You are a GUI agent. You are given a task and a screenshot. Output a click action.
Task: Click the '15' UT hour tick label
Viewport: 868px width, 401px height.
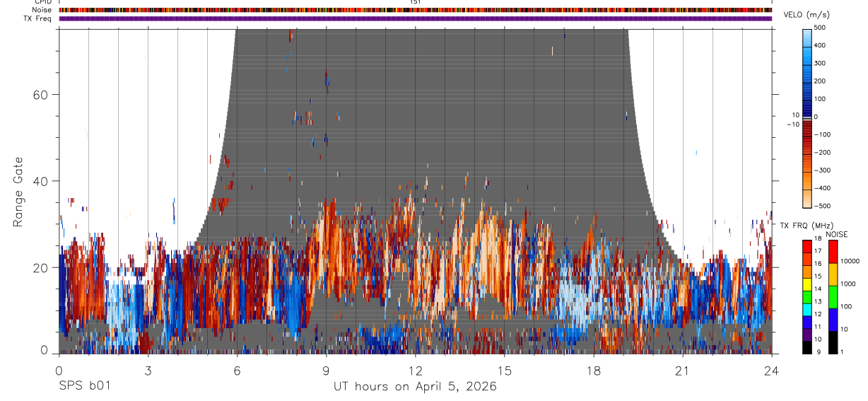(505, 370)
